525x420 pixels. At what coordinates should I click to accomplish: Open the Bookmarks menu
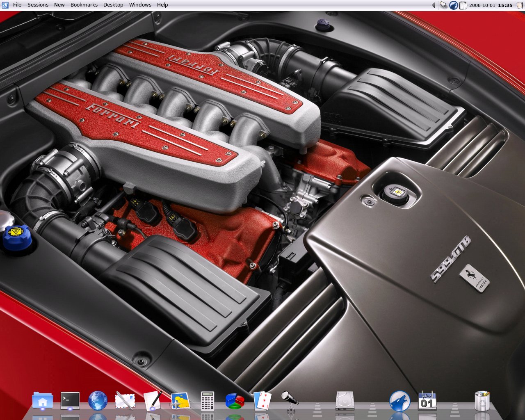click(84, 5)
